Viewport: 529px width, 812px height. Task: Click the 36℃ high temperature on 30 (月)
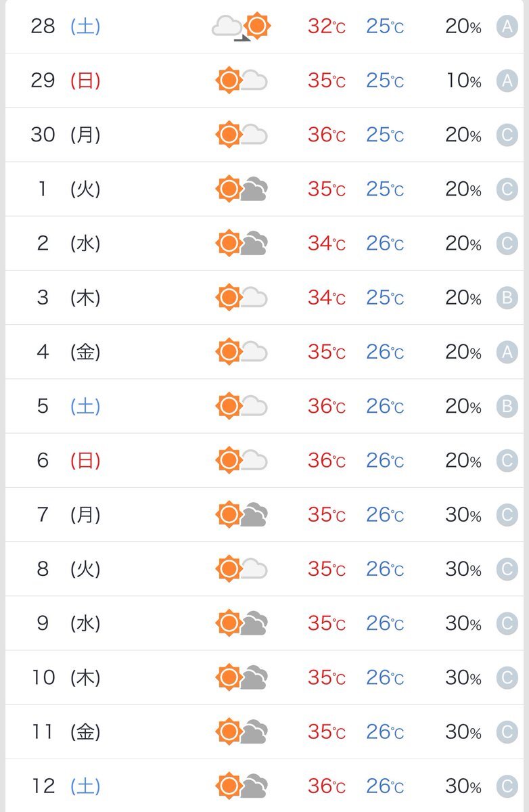pyautogui.click(x=327, y=135)
